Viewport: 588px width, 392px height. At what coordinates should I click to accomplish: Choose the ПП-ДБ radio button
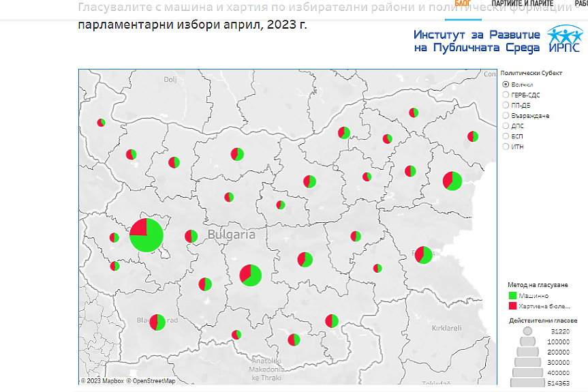point(506,105)
